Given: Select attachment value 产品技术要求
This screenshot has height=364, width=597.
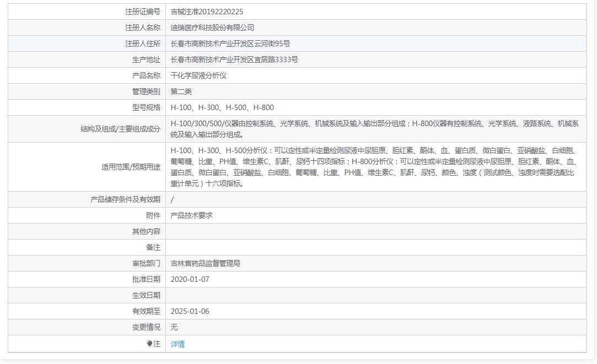Looking at the screenshot, I should point(191,216).
